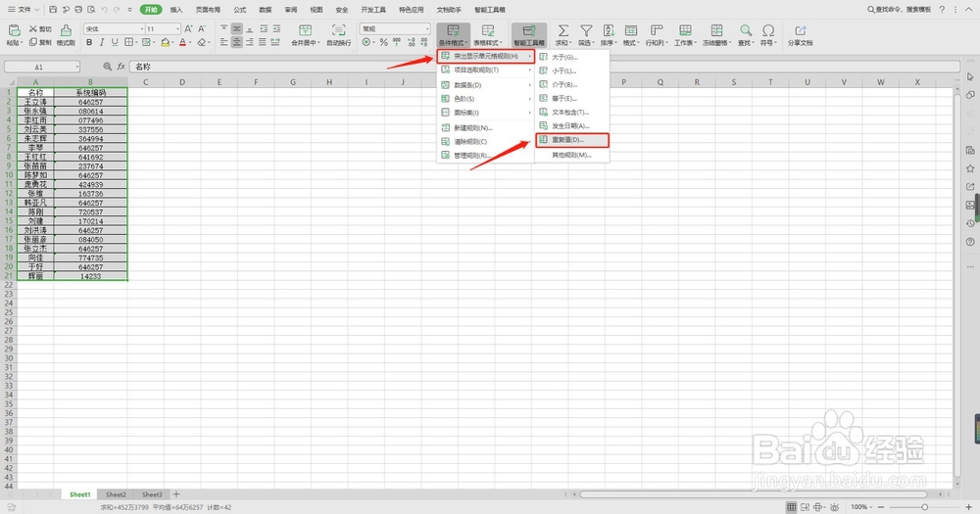Click the help question mark icon
980x514 pixels.
point(942,10)
